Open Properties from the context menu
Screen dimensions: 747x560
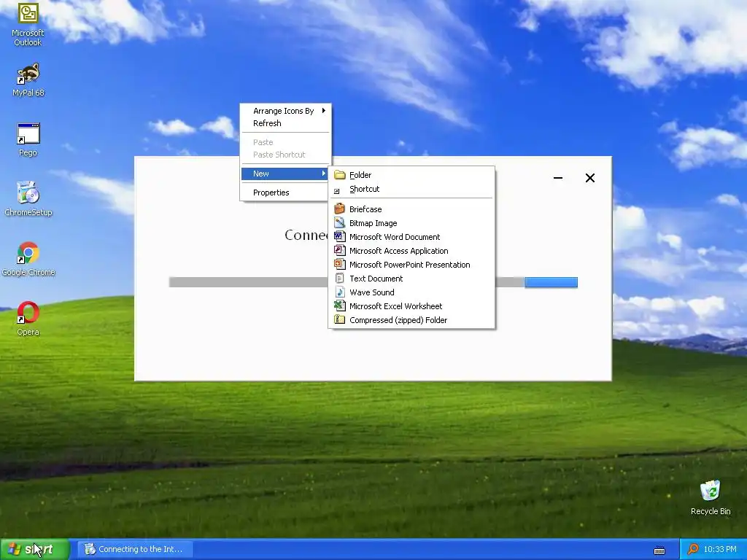click(x=285, y=192)
